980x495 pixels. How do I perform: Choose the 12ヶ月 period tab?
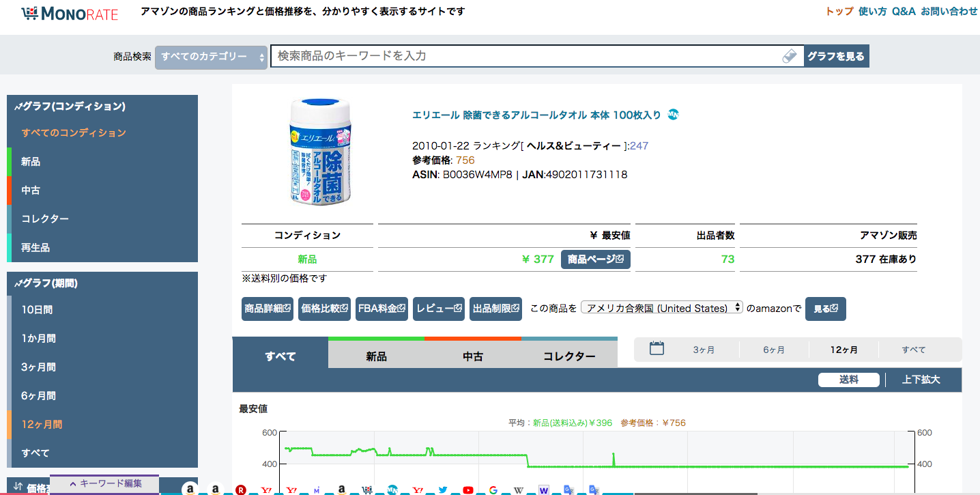pos(844,350)
